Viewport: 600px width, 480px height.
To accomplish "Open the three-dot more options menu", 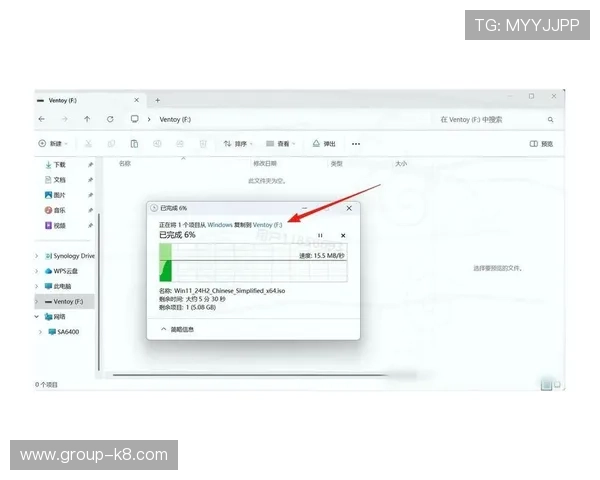I will [x=356, y=144].
